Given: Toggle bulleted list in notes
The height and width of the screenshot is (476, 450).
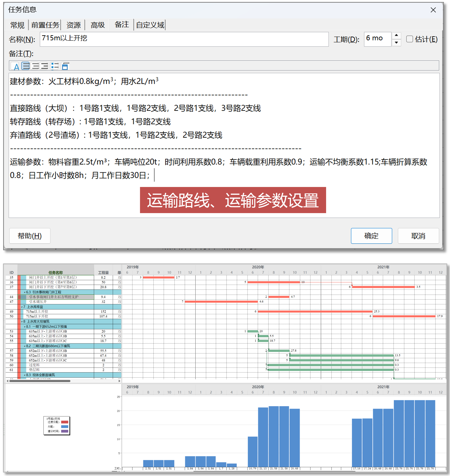Looking at the screenshot, I should click(x=55, y=66).
